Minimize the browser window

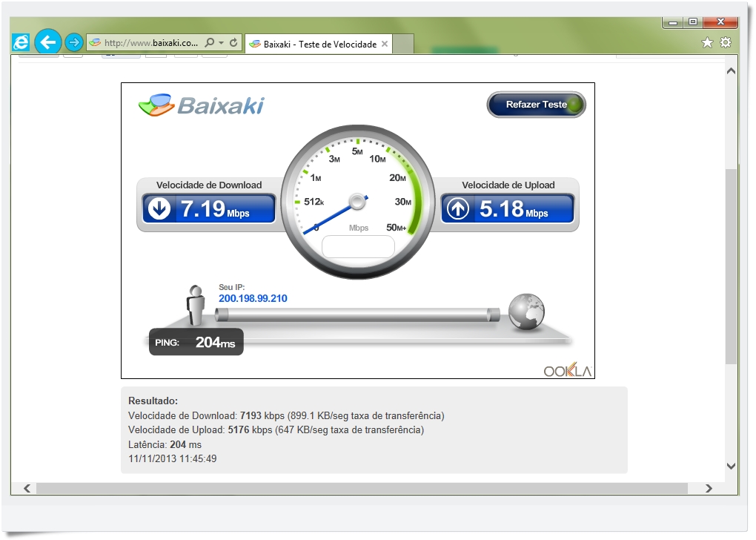click(673, 22)
